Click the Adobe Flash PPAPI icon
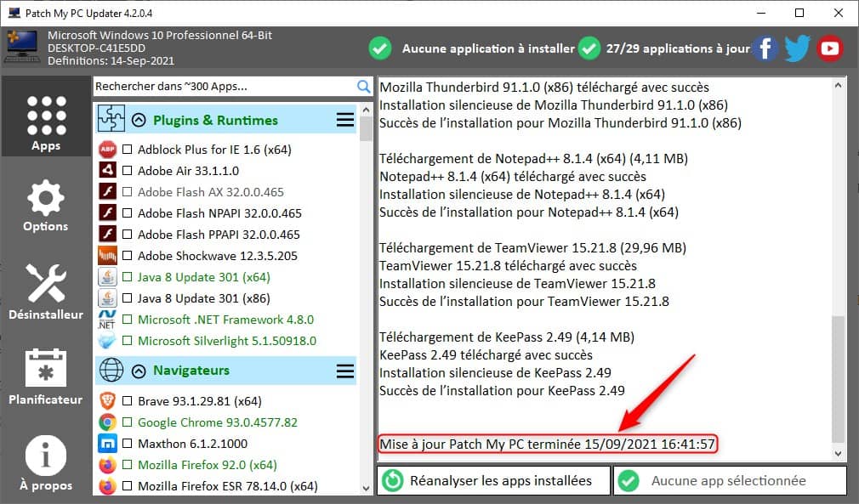The width and height of the screenshot is (859, 504). pyautogui.click(x=107, y=235)
